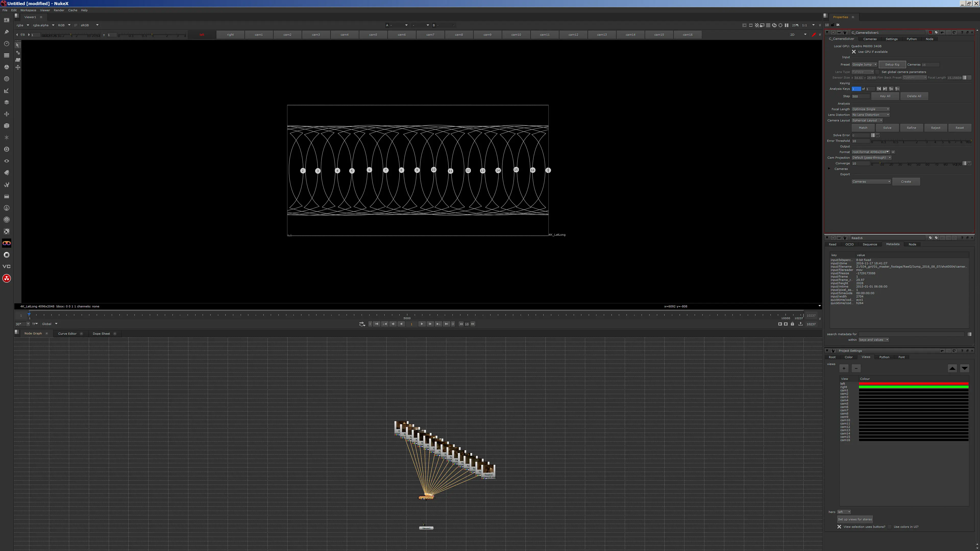Click the Solve button

point(887,128)
